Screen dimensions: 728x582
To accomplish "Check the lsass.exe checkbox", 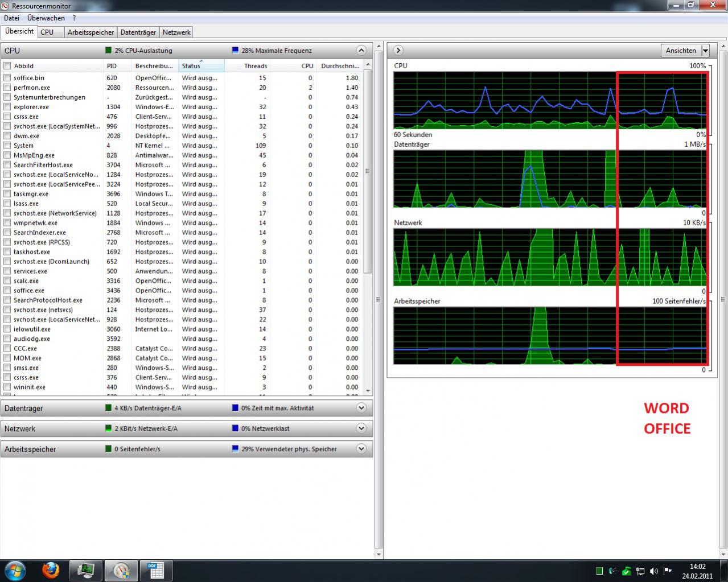I will 7,204.
